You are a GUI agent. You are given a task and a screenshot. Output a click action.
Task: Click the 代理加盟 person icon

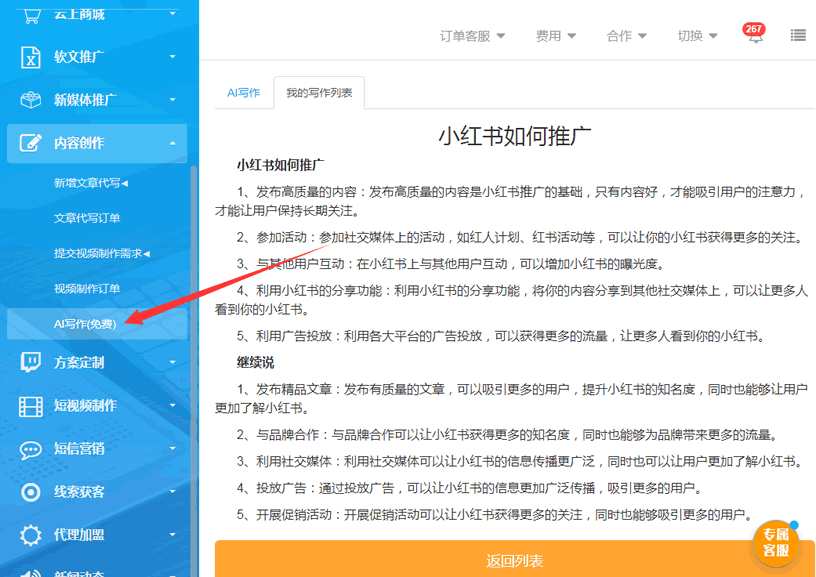(33, 534)
